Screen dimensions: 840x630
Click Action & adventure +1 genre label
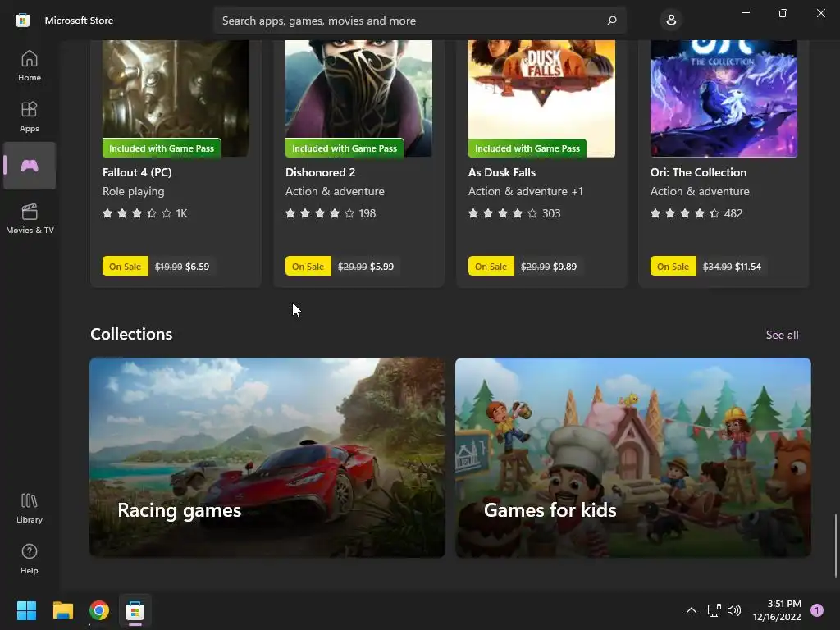pyautogui.click(x=526, y=191)
